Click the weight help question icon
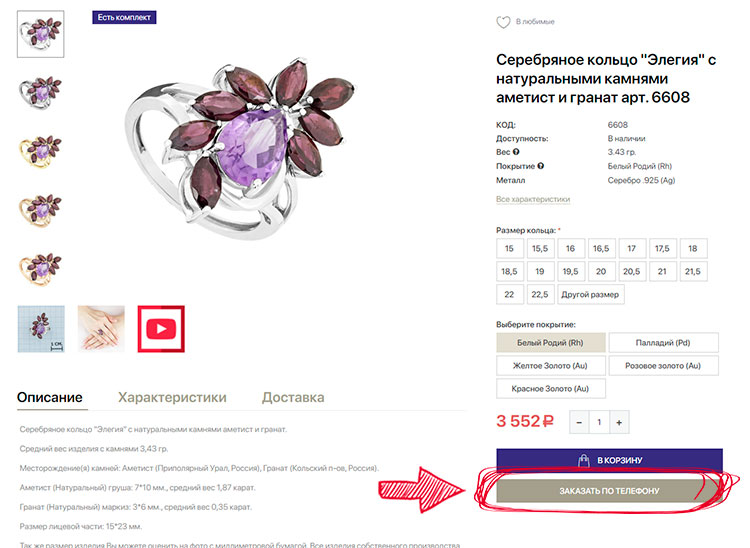 (x=516, y=152)
